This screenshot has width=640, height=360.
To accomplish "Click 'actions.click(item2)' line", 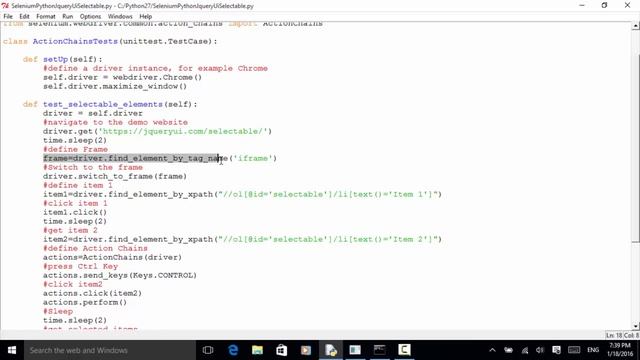I will pyautogui.click(x=92, y=293).
